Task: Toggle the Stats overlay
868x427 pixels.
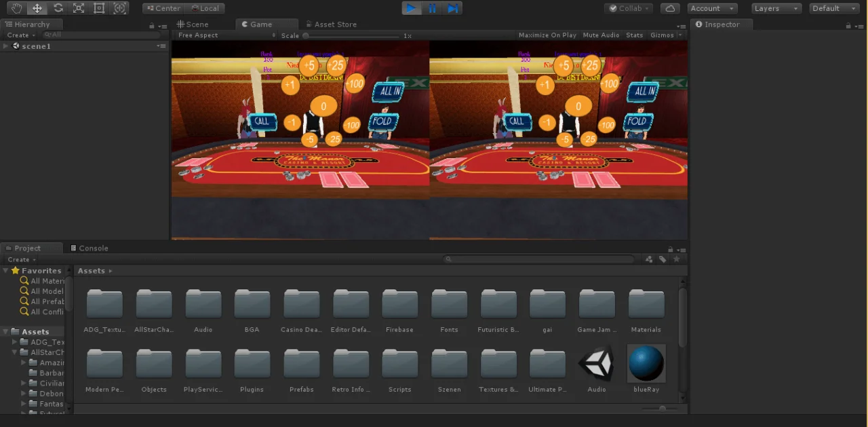Action: [634, 35]
